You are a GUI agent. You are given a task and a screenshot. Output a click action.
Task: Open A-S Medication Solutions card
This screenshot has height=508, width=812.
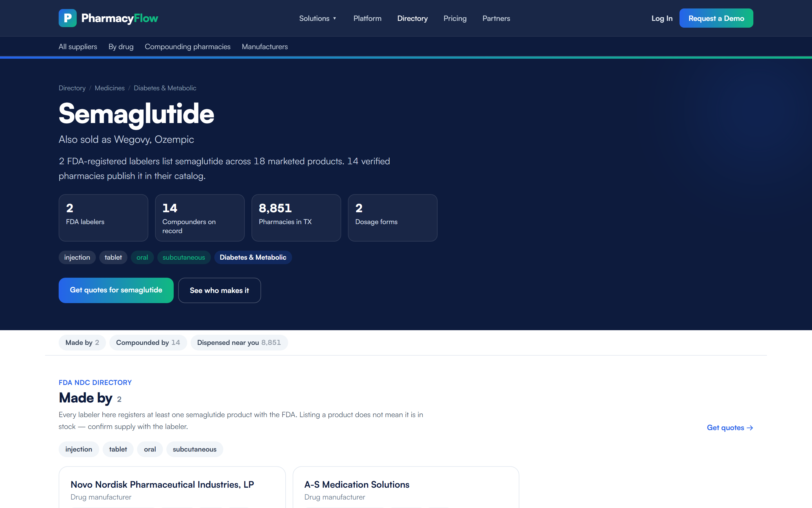click(x=406, y=487)
